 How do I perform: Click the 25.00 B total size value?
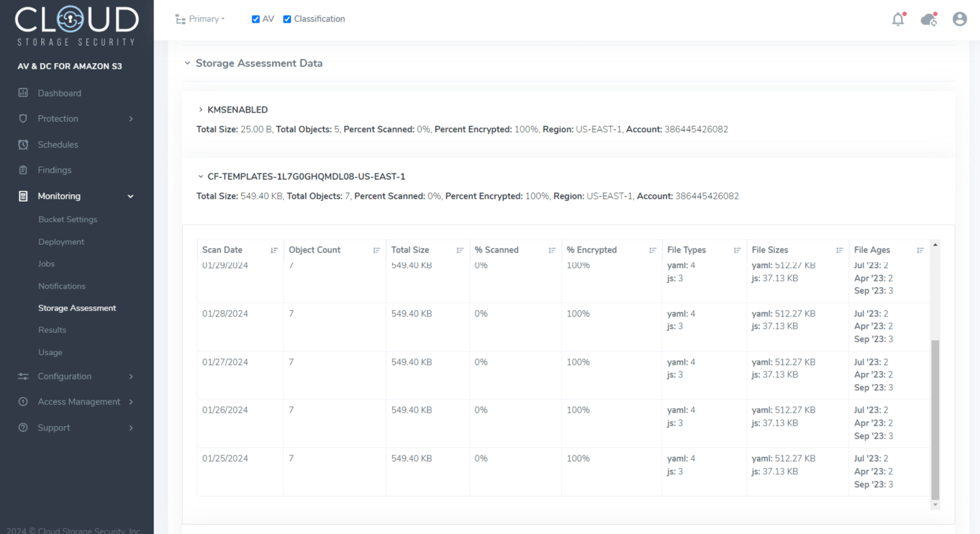(x=256, y=130)
